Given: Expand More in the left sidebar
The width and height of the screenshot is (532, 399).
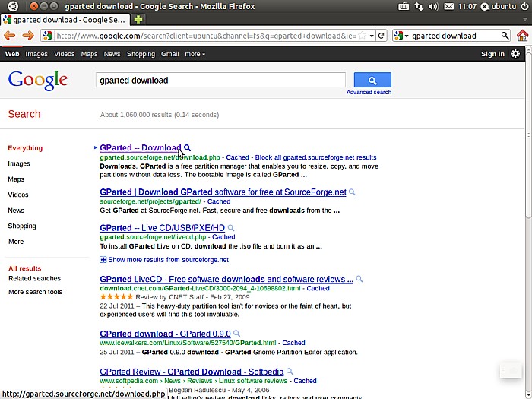Looking at the screenshot, I should [16, 242].
